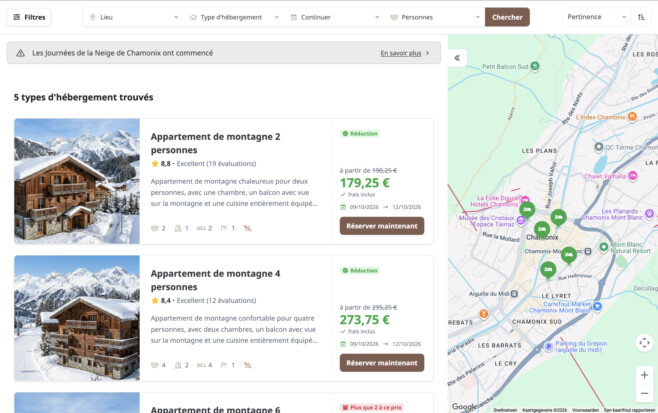Open the Continuer date selector
Screen dimensions: 658x413
[335, 17]
